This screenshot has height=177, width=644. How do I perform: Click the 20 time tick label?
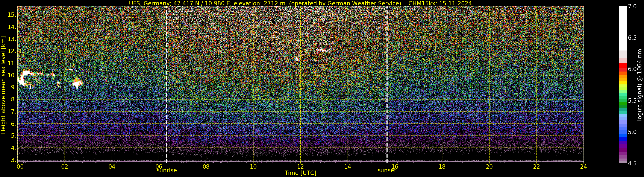click(x=489, y=166)
